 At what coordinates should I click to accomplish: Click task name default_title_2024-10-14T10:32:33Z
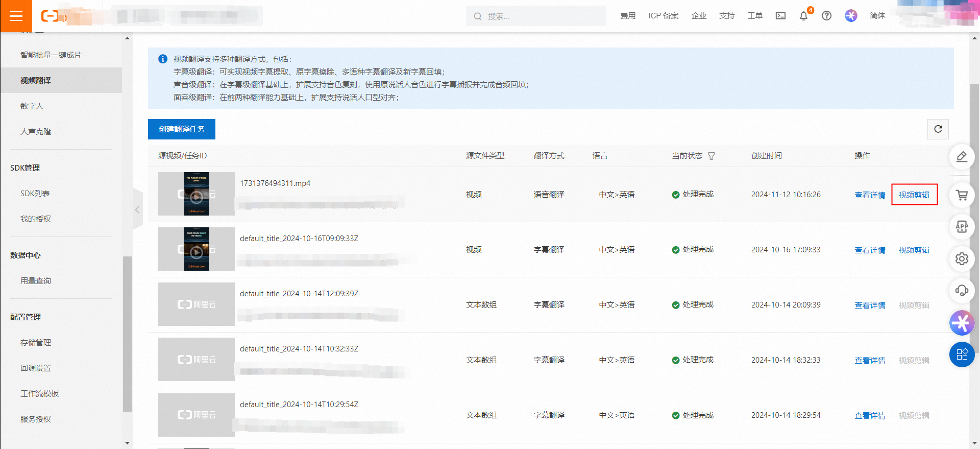pos(299,348)
